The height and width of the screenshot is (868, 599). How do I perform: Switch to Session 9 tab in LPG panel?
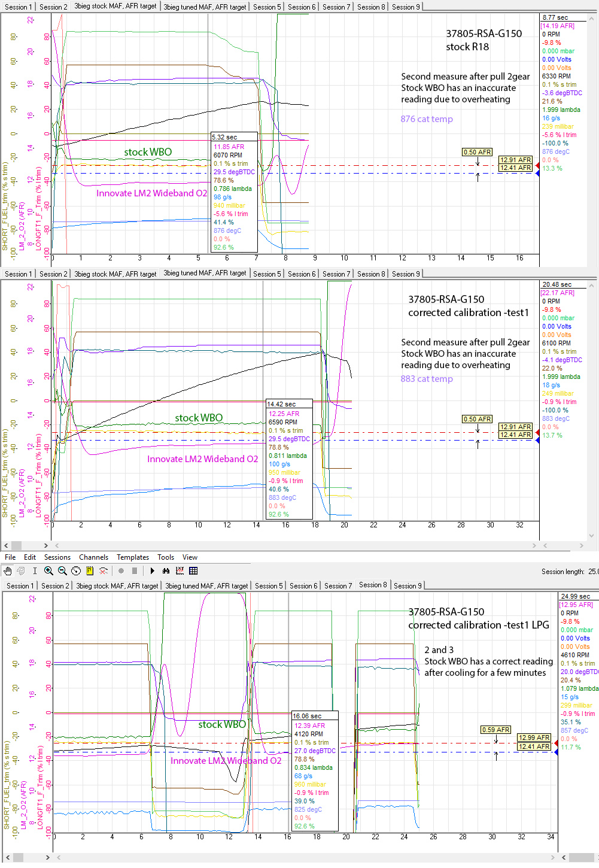(408, 586)
